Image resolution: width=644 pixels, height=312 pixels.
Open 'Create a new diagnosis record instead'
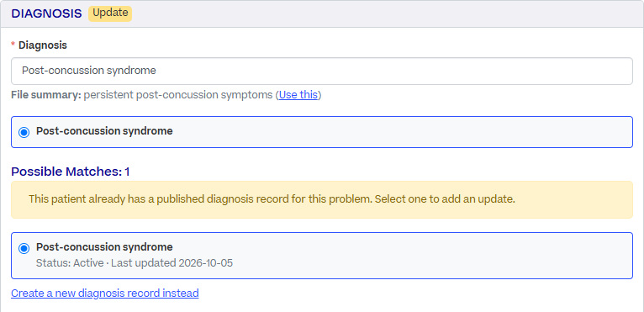click(105, 293)
